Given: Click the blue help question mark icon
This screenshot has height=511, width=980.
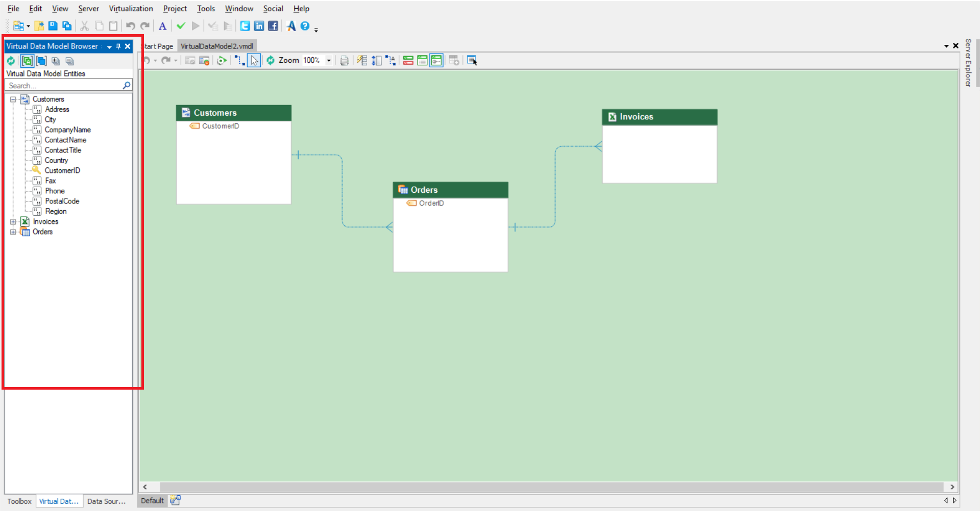Looking at the screenshot, I should point(305,26).
